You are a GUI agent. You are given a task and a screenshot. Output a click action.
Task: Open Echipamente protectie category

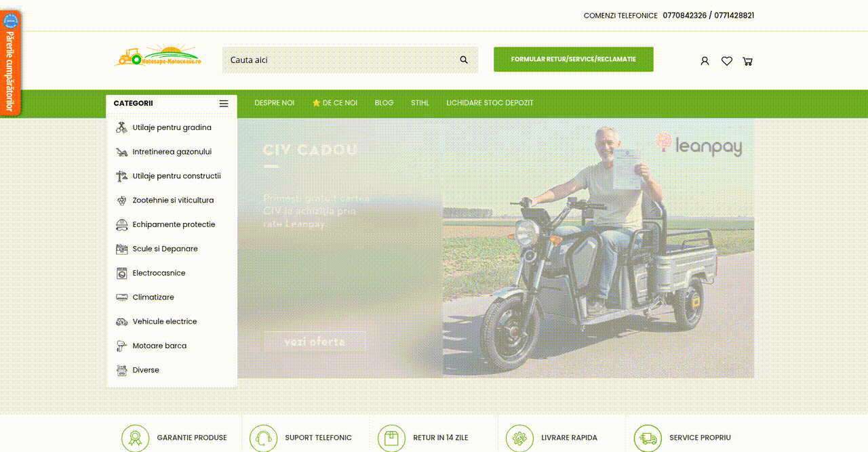click(174, 224)
